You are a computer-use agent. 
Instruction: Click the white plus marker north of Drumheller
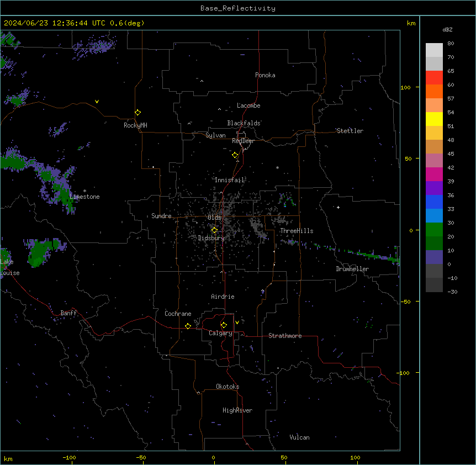pyautogui.click(x=338, y=207)
